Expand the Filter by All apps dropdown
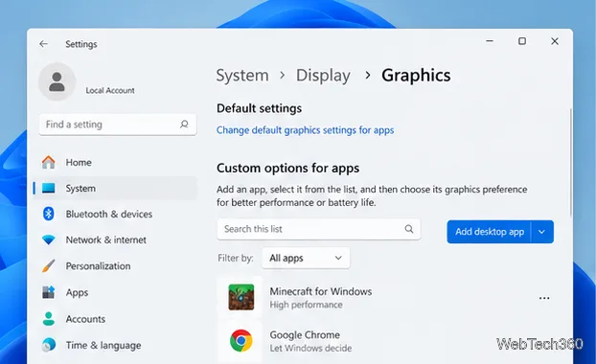The height and width of the screenshot is (364, 596). click(x=306, y=258)
